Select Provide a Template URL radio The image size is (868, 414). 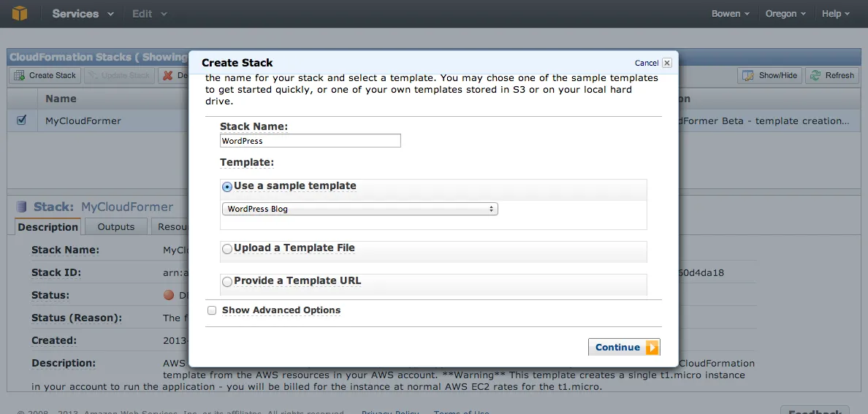tap(227, 283)
